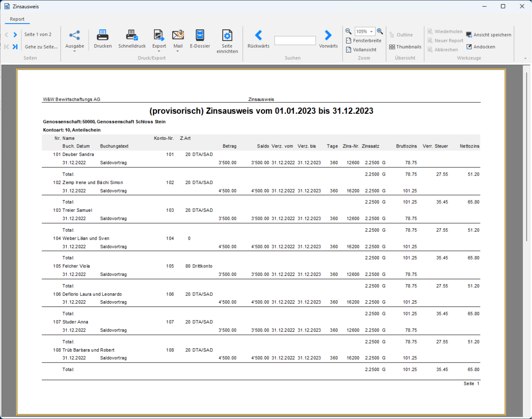This screenshot has height=419, width=532.
Task: Open the Ausgabe share icon
Action: pyautogui.click(x=74, y=35)
